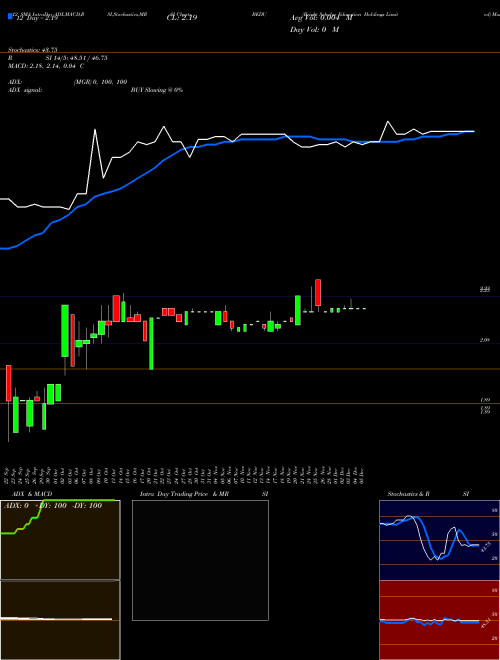This screenshot has height=660, width=500.
Task: Click the 2.08 price axis label
Action: (485, 340)
